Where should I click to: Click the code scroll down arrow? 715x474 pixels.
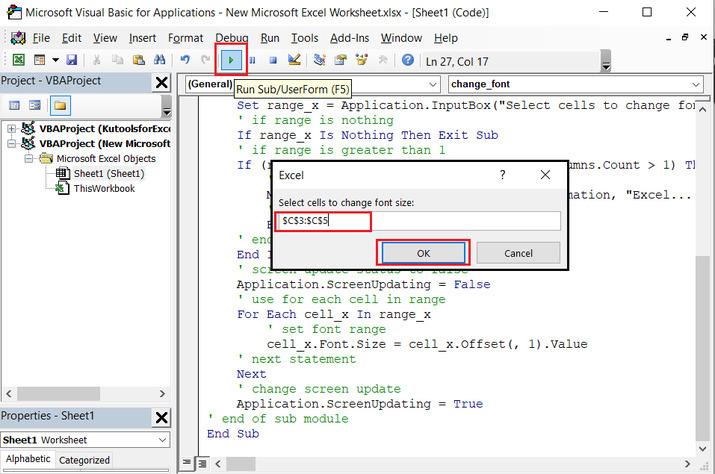coord(703,448)
